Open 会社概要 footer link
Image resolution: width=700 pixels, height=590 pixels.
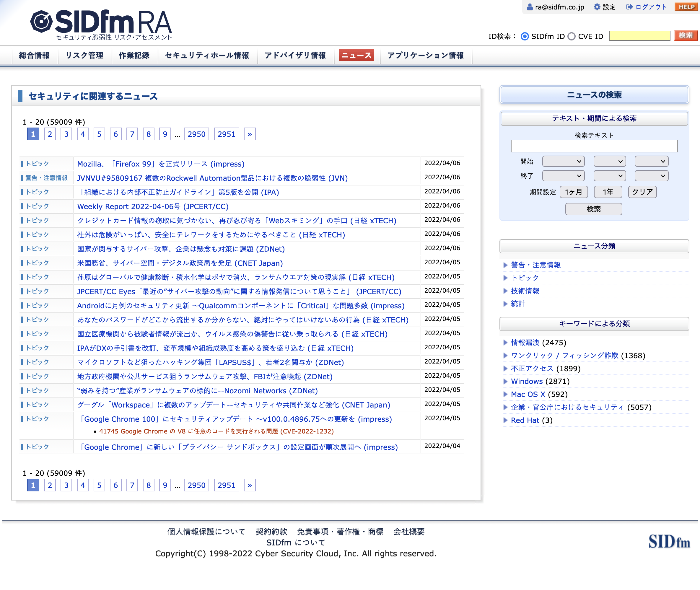click(409, 532)
